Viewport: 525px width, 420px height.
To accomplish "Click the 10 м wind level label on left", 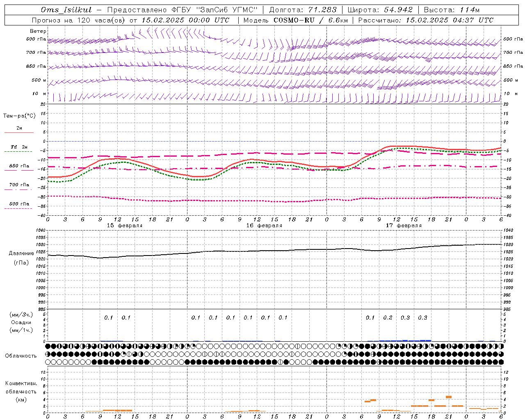I will coord(39,94).
